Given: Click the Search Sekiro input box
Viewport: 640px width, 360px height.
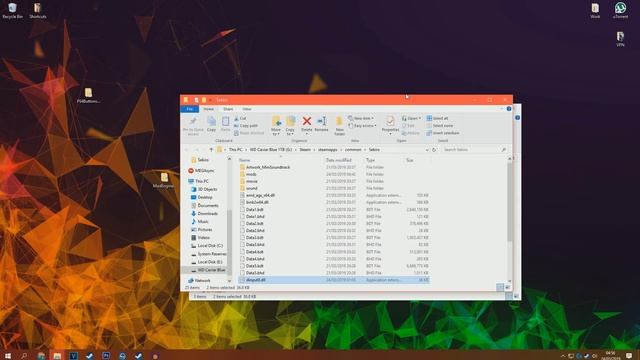Looking at the screenshot, I should [x=474, y=150].
